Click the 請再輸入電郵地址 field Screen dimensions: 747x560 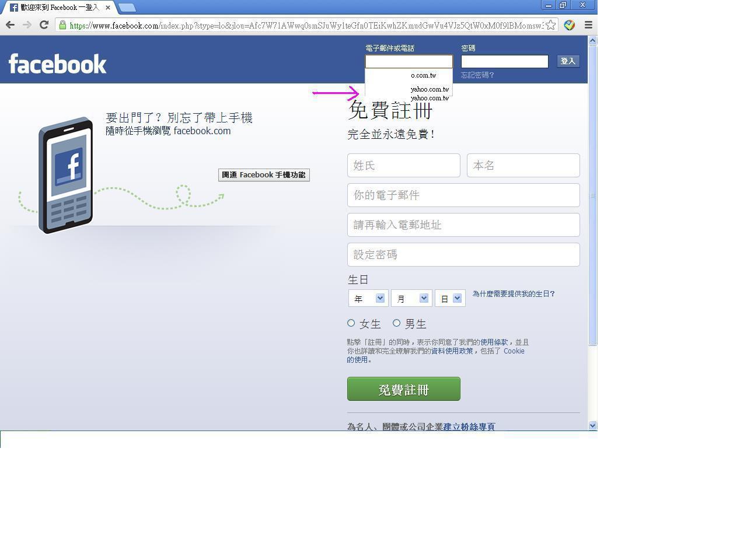click(x=463, y=225)
